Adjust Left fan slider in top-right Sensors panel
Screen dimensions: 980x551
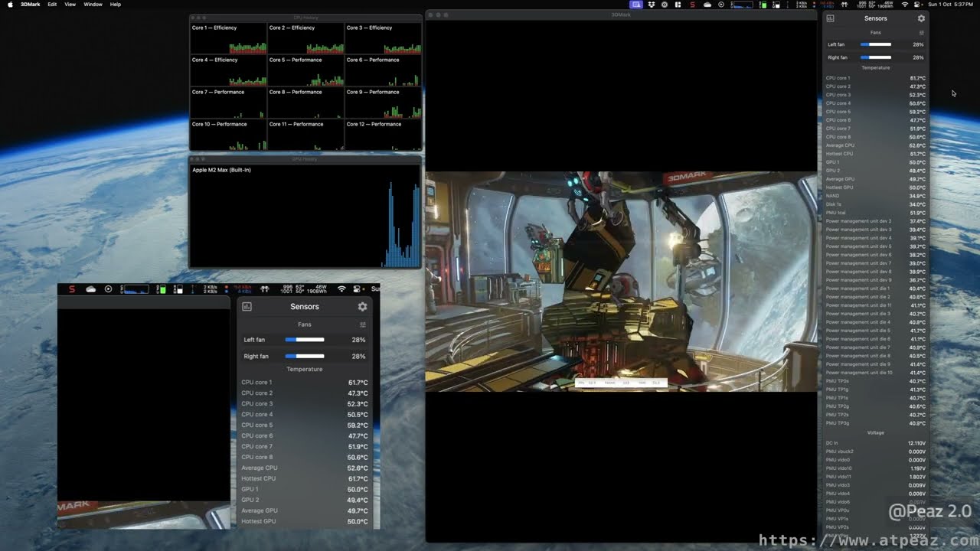(x=876, y=44)
